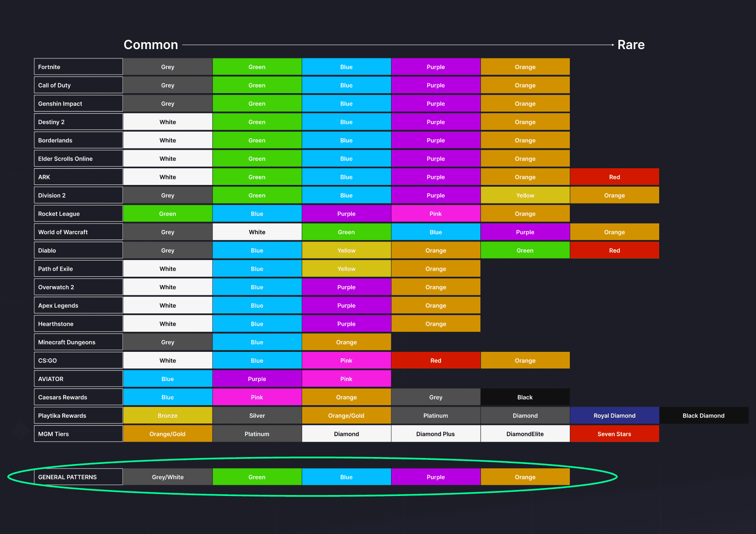This screenshot has height=534, width=756.
Task: Select the Yellow cell in Division 2 row
Action: coord(525,195)
